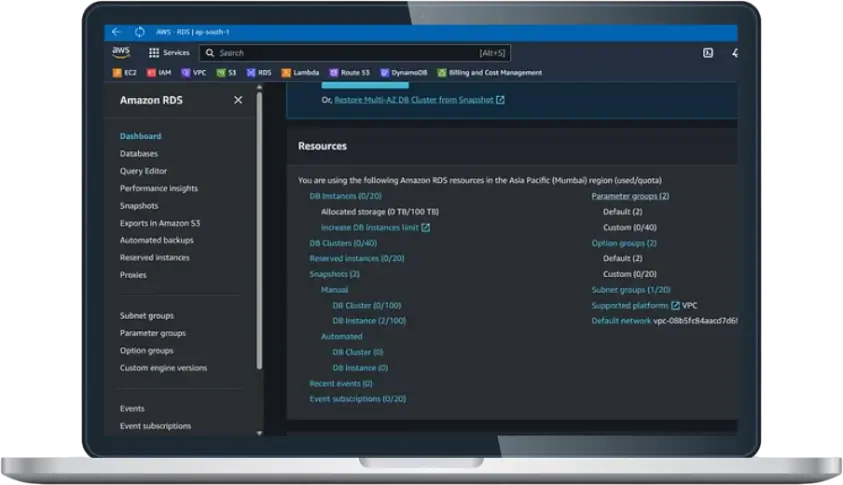Viewport: 843px width, 485px height.
Task: Open the S3 shortcut
Action: 226,73
